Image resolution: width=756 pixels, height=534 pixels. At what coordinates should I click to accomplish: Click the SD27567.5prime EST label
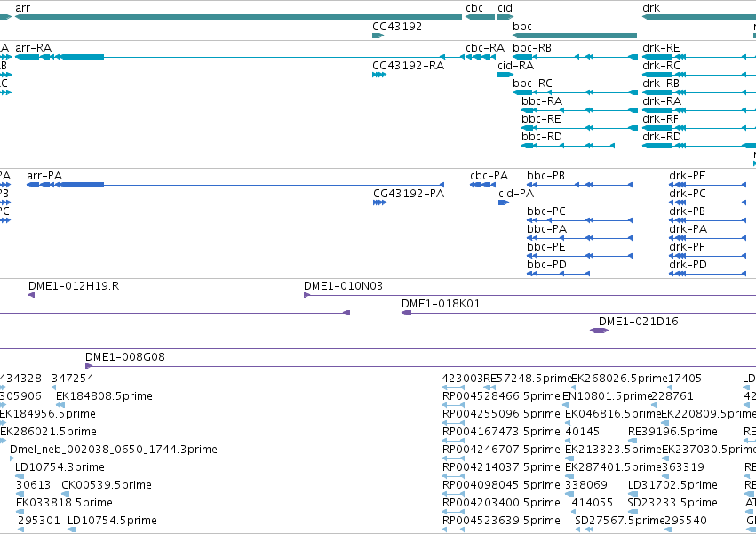tap(620, 521)
